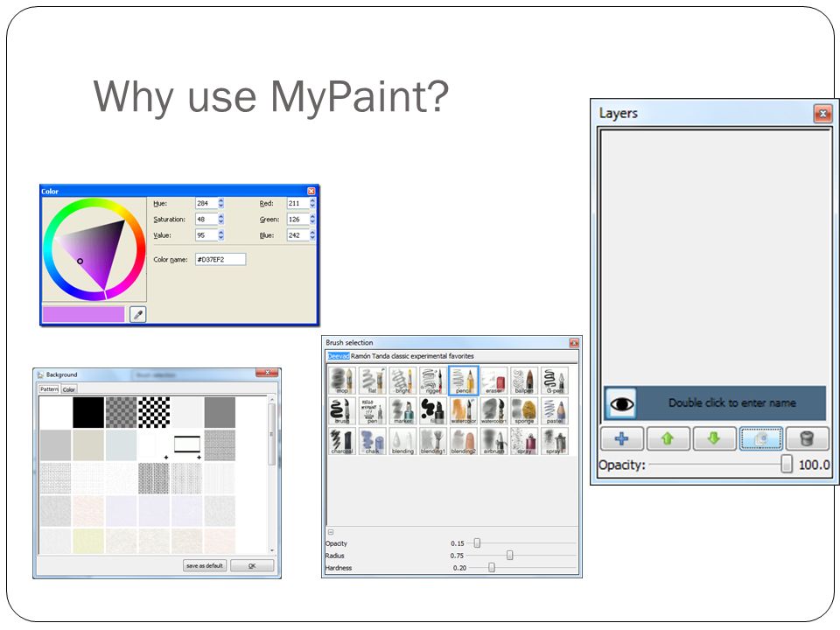This screenshot has width=840, height=630.
Task: Delete layer with trash button
Action: (808, 438)
